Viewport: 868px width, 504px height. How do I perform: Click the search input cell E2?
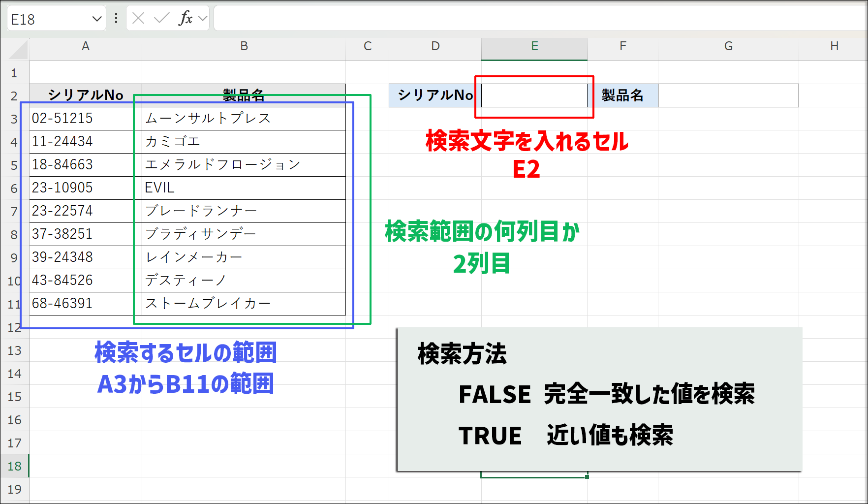click(534, 95)
